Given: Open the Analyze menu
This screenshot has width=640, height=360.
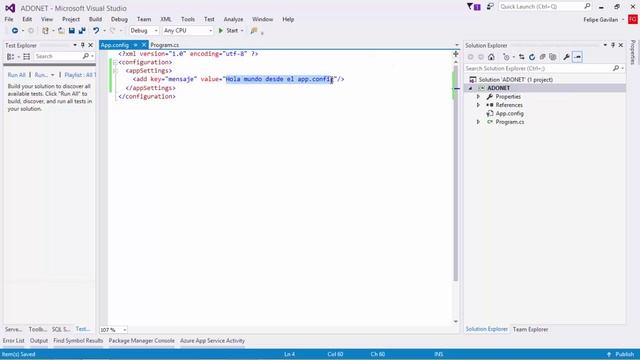Looking at the screenshot, I should click(233, 19).
